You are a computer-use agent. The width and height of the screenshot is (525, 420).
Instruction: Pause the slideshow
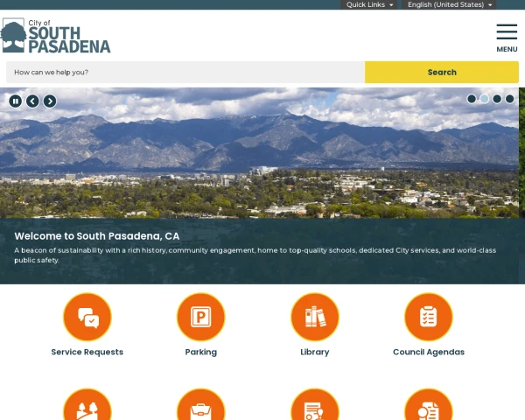[x=16, y=101]
